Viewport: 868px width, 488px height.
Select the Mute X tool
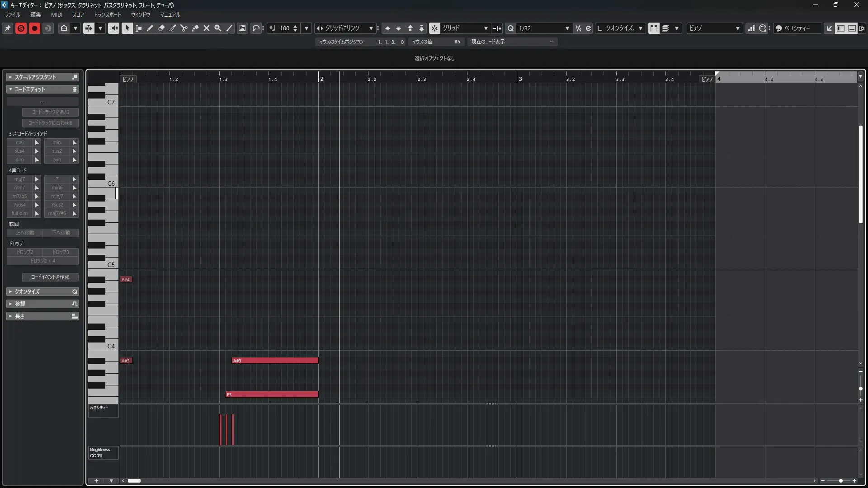click(x=207, y=28)
